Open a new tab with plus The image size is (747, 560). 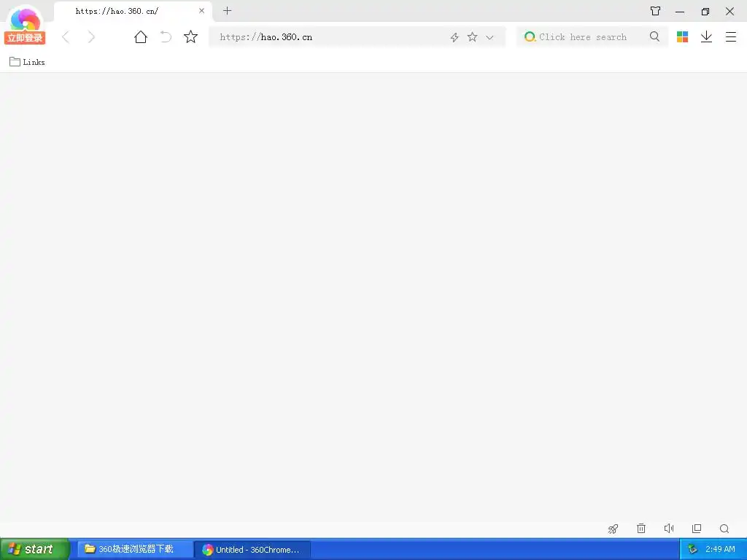pyautogui.click(x=228, y=10)
